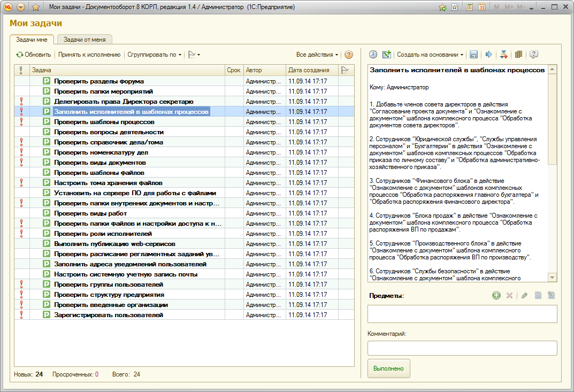
Task: Select the Задачи мне tab
Action: pyautogui.click(x=32, y=40)
